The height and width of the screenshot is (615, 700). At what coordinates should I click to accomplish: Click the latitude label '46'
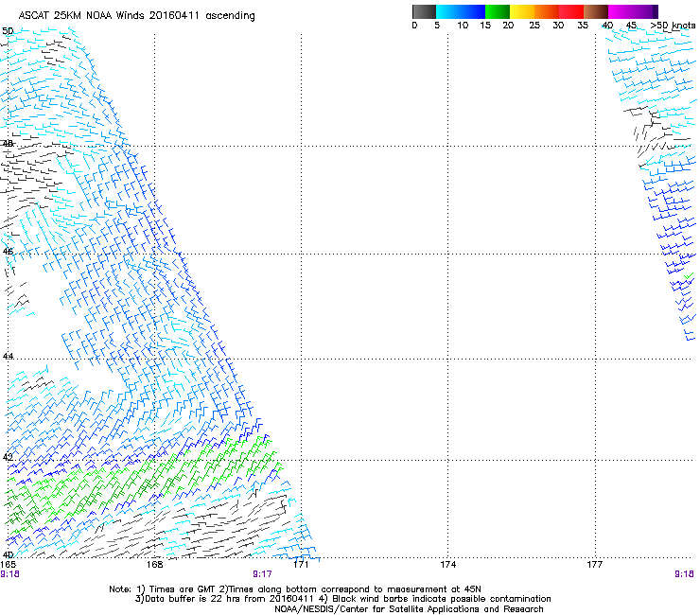(8, 252)
